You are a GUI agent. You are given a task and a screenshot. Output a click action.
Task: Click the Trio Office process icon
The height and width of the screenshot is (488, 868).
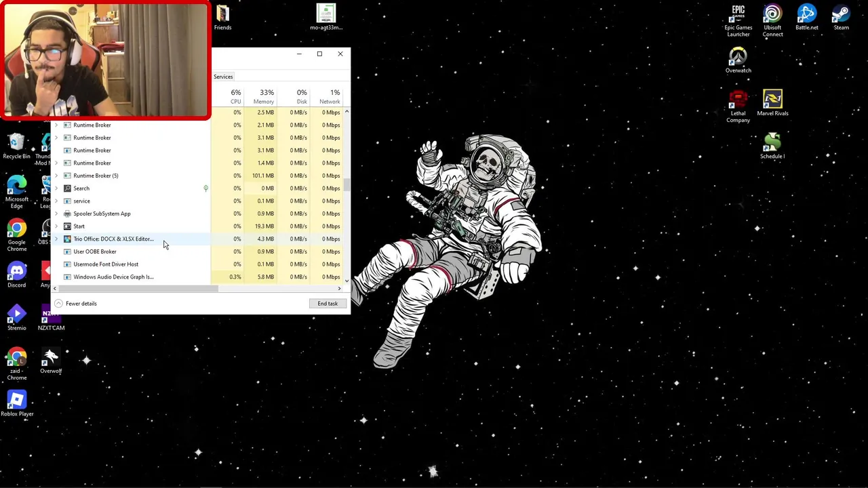(67, 239)
